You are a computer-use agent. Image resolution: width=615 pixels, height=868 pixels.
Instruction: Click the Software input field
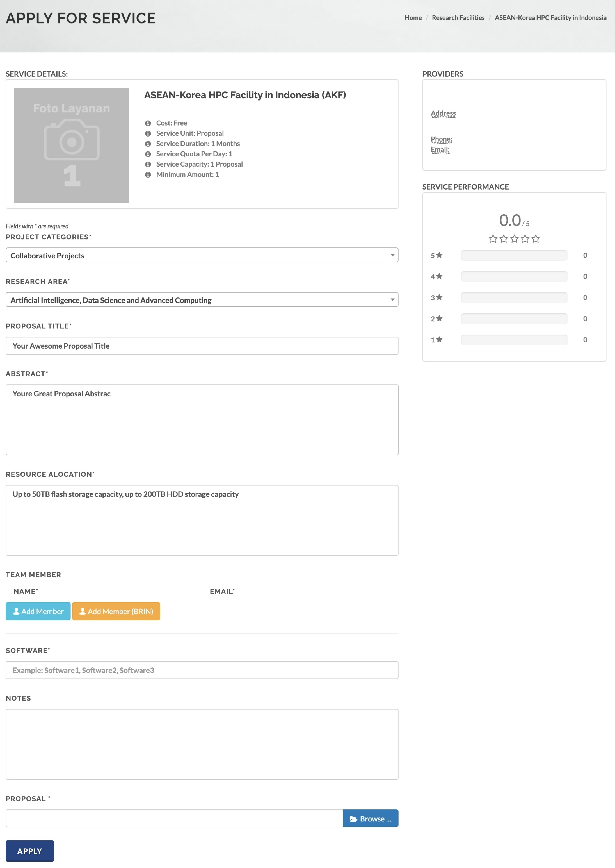tap(202, 670)
